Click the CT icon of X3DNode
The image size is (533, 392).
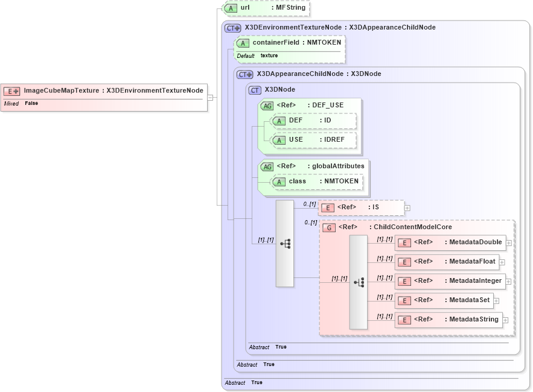[255, 90]
